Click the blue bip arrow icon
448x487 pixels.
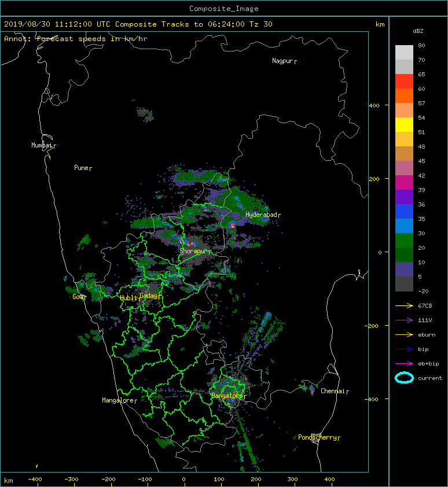pos(404,349)
